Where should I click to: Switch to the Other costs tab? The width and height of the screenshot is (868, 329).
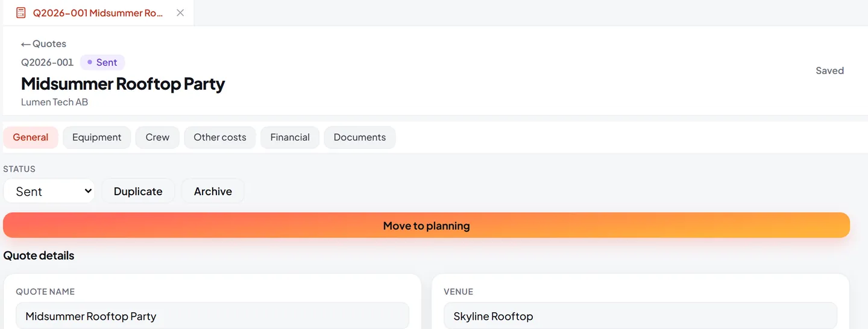(220, 137)
